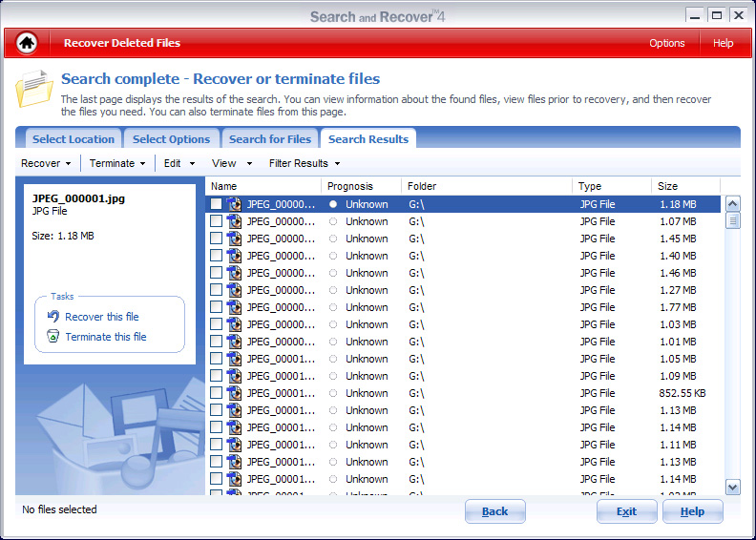This screenshot has width=756, height=540.
Task: Expand the Terminate dropdown
Action: (117, 163)
